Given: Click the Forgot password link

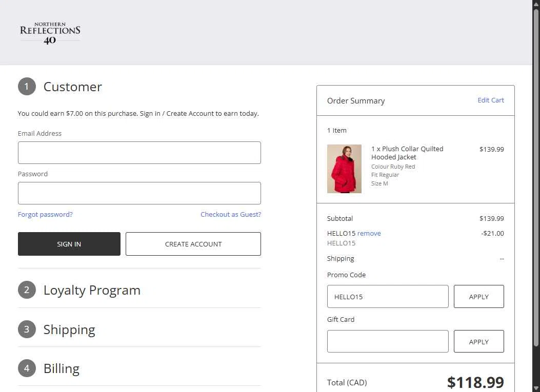Looking at the screenshot, I should pyautogui.click(x=45, y=215).
